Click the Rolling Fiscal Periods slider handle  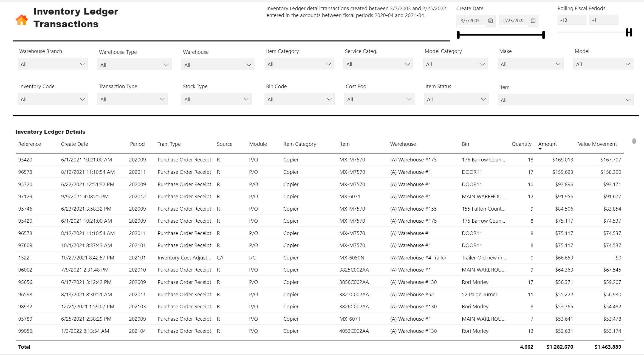click(x=629, y=32)
